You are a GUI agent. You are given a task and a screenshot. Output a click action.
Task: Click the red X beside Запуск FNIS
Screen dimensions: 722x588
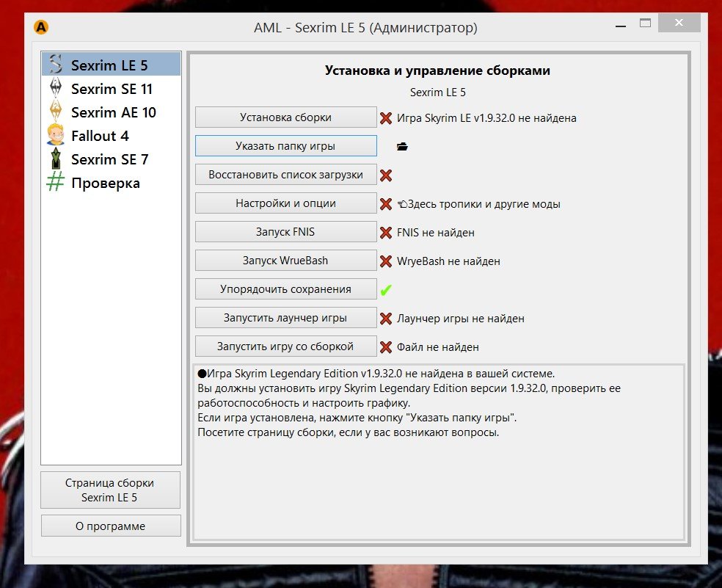[x=385, y=233]
